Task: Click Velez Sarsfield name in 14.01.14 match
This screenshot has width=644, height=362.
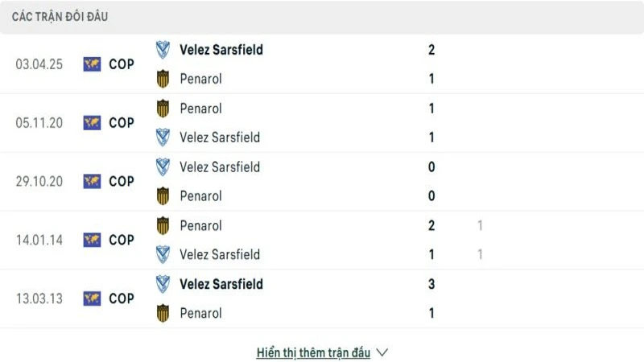Action: [x=220, y=255]
